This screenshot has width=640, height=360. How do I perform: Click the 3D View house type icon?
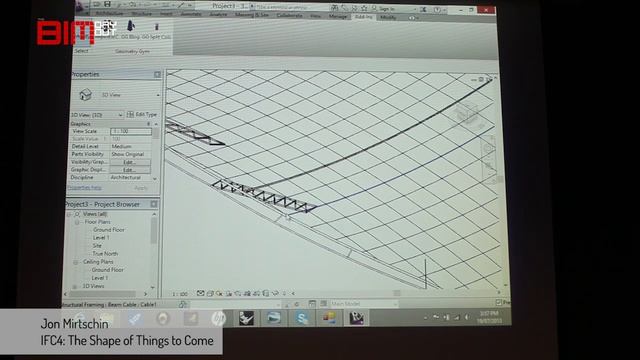tap(85, 94)
